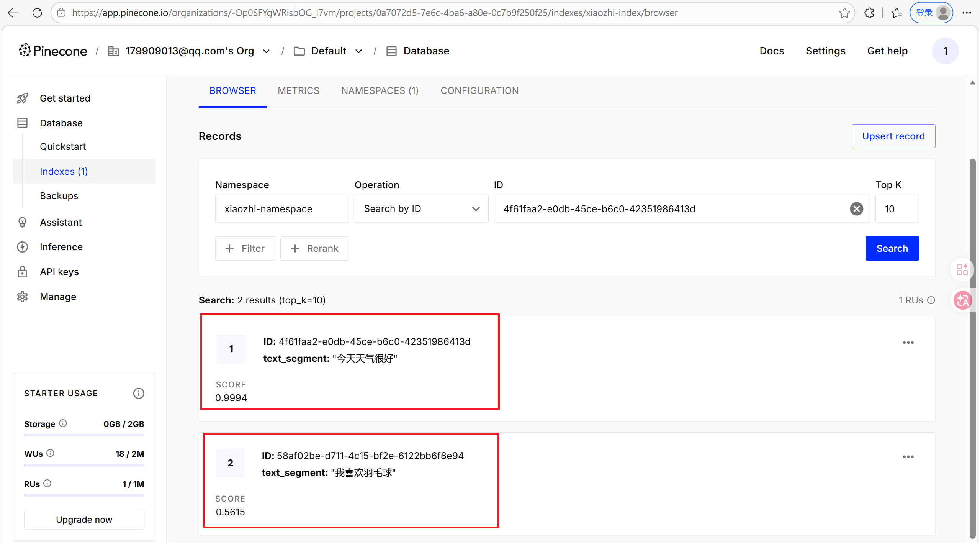Click the Get started rocket icon
This screenshot has height=543, width=980.
(22, 98)
